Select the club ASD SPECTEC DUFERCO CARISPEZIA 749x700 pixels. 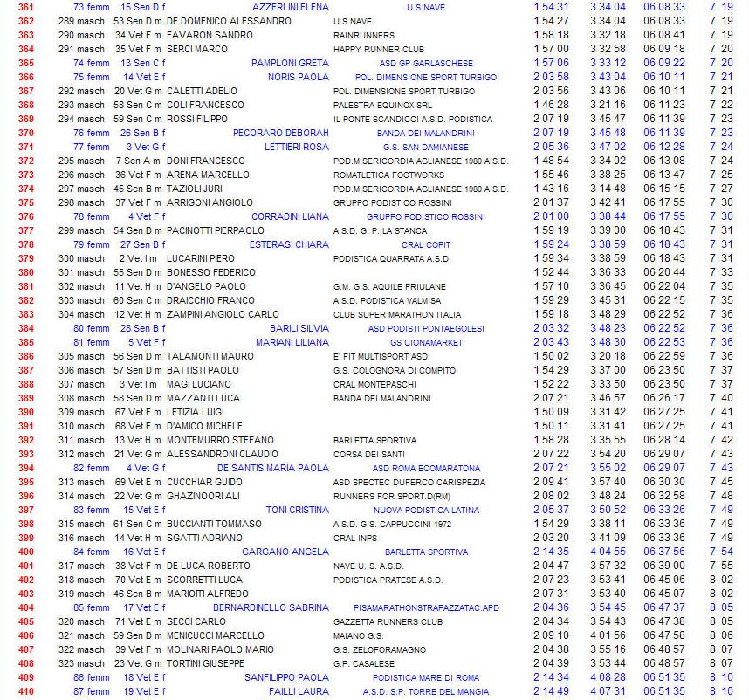coord(409,483)
